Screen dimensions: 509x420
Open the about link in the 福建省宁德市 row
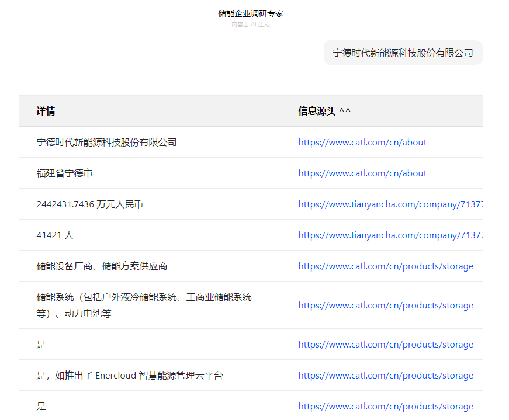(x=362, y=173)
